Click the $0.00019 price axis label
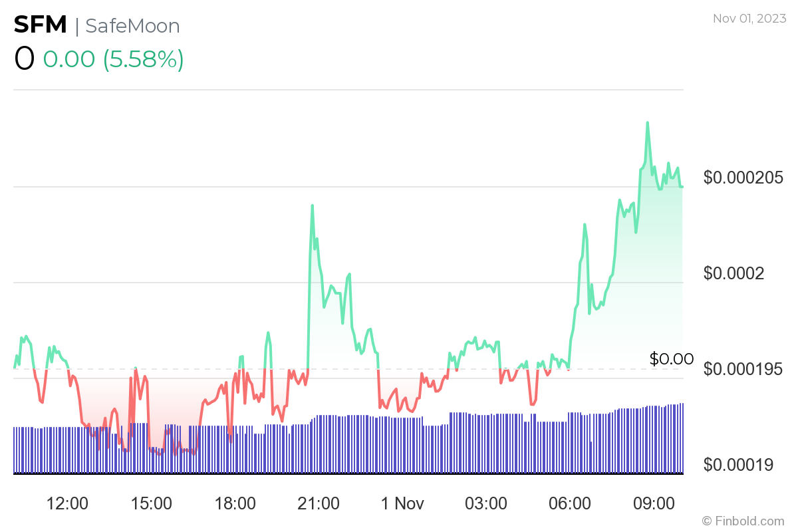798x532 pixels. point(739,465)
